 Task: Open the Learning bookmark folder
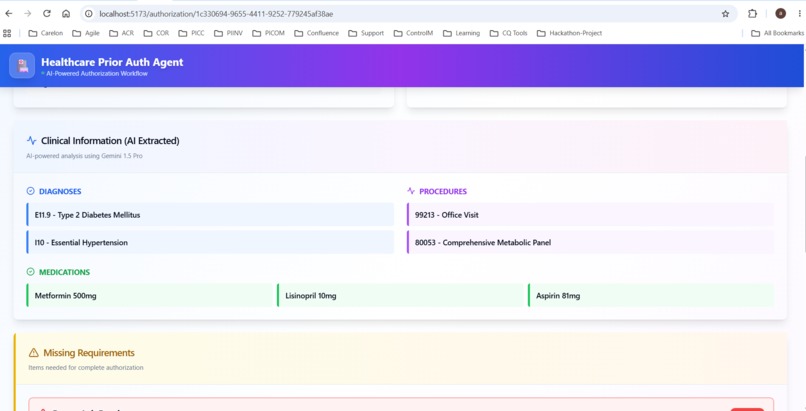coord(462,33)
